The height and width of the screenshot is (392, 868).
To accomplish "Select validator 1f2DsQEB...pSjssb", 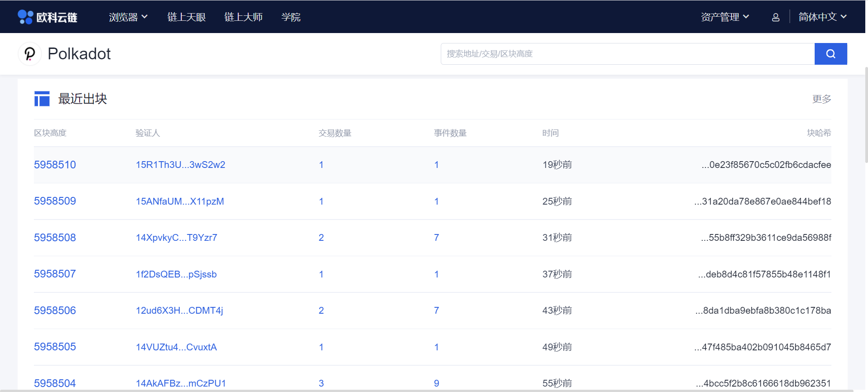I will (x=176, y=274).
